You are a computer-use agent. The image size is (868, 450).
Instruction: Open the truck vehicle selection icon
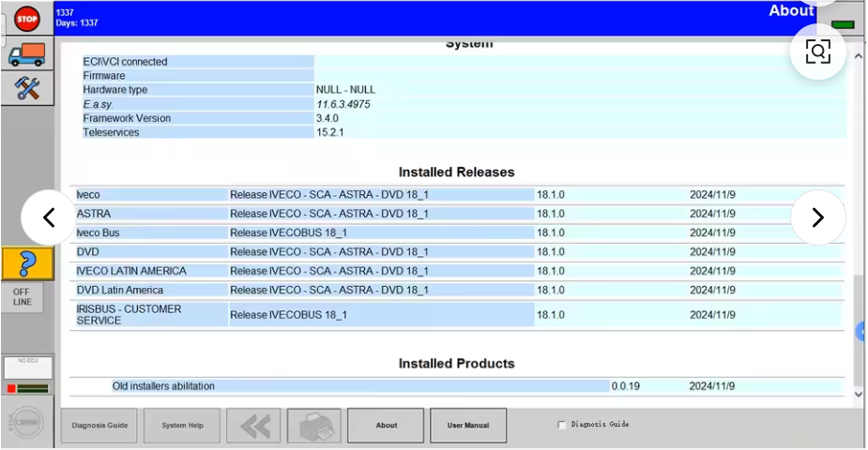click(x=27, y=54)
